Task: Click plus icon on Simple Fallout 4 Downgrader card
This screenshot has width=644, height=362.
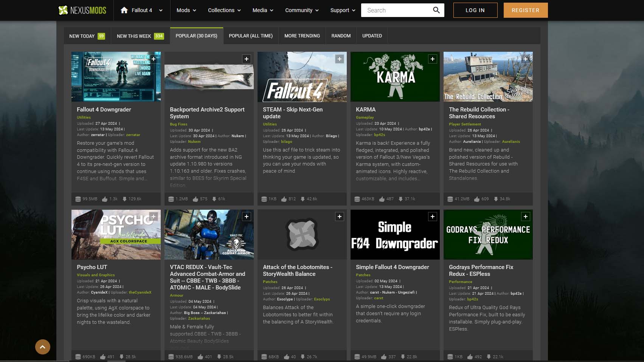Action: tap(433, 217)
